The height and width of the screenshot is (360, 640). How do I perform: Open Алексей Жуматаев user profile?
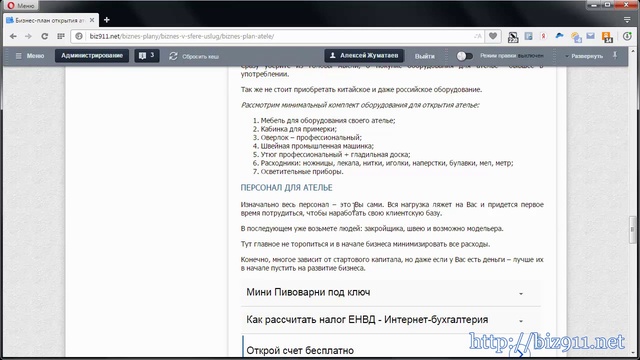tap(364, 56)
